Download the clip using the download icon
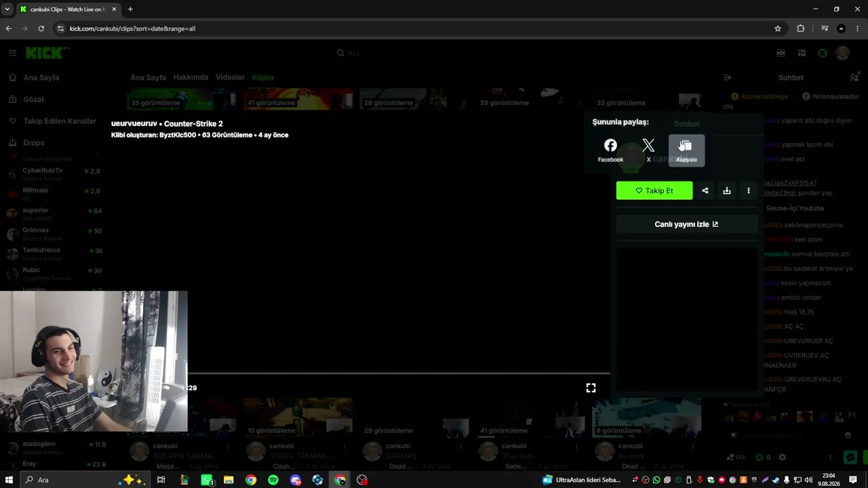868x488 pixels. tap(727, 190)
